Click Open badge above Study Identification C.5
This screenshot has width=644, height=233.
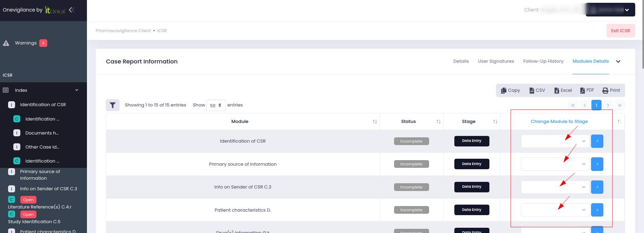click(x=28, y=214)
